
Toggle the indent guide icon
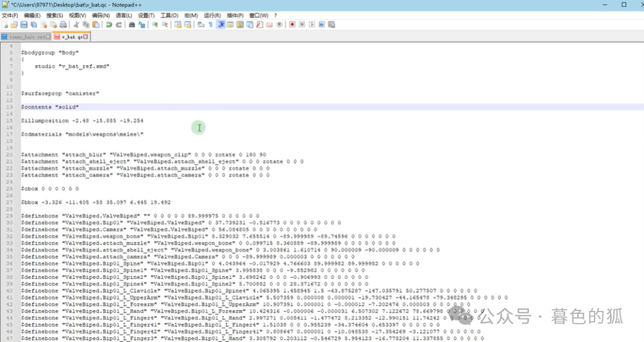(221, 24)
